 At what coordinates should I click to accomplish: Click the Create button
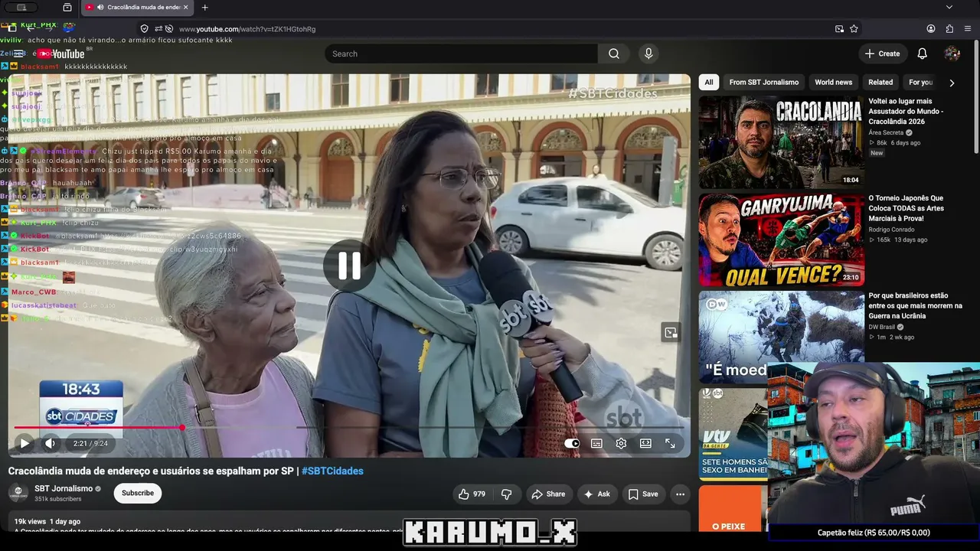(x=882, y=54)
